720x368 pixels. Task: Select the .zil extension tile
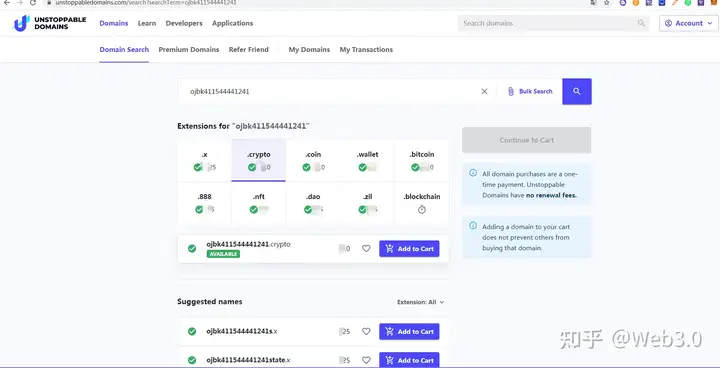coord(367,203)
